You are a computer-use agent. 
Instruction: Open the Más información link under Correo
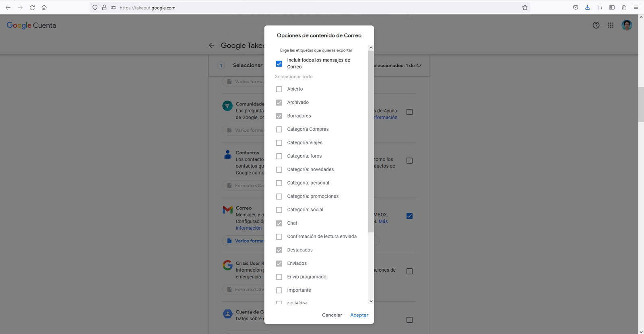(249, 228)
